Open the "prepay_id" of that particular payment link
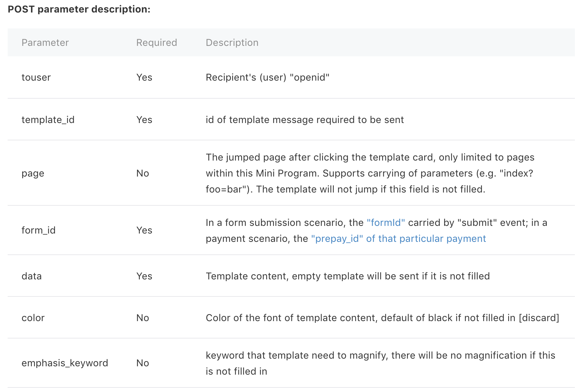577x392 pixels. pyautogui.click(x=398, y=238)
